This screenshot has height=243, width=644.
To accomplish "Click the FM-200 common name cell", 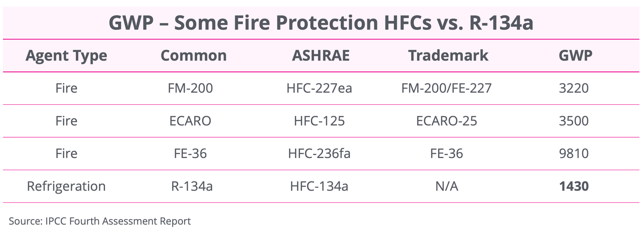I will point(190,88).
